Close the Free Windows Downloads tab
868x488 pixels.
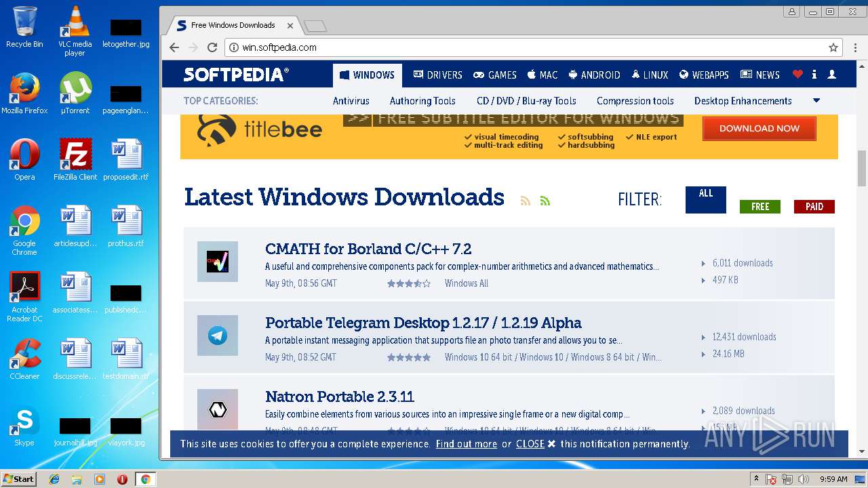(290, 25)
